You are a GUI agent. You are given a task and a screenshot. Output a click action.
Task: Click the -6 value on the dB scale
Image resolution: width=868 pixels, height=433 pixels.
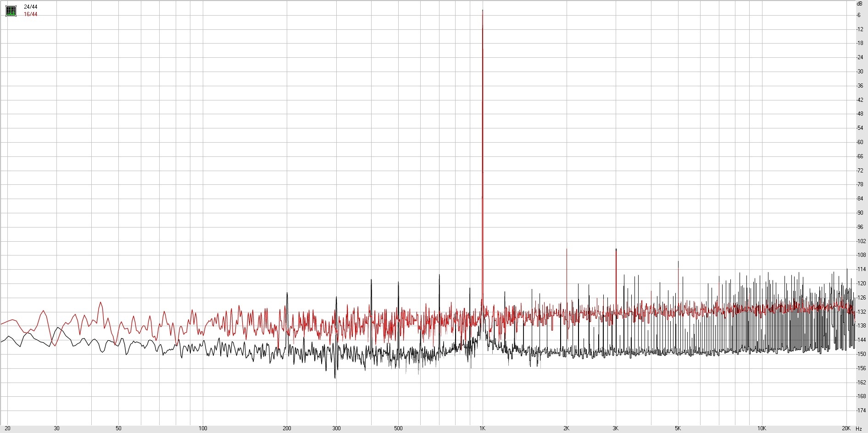click(x=859, y=15)
